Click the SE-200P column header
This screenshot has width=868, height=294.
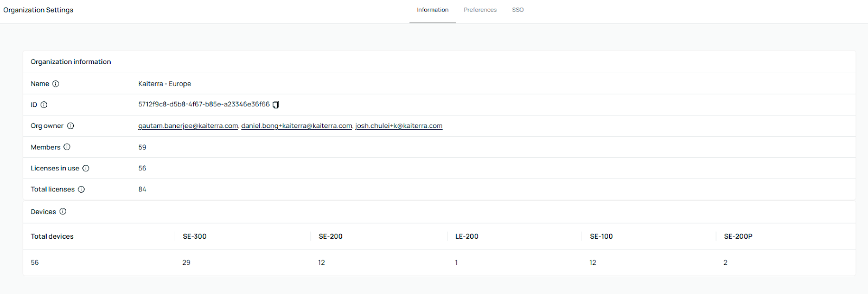(x=738, y=237)
